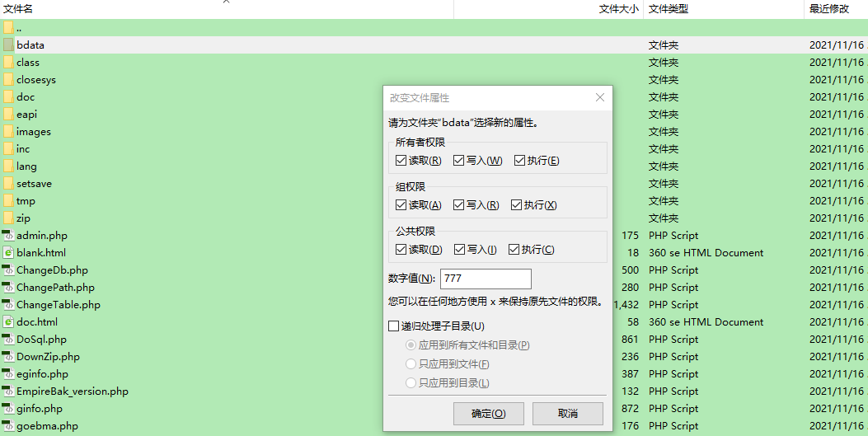Click the blank.html document icon
Screen dimensions: 868x436
[x=7, y=253]
